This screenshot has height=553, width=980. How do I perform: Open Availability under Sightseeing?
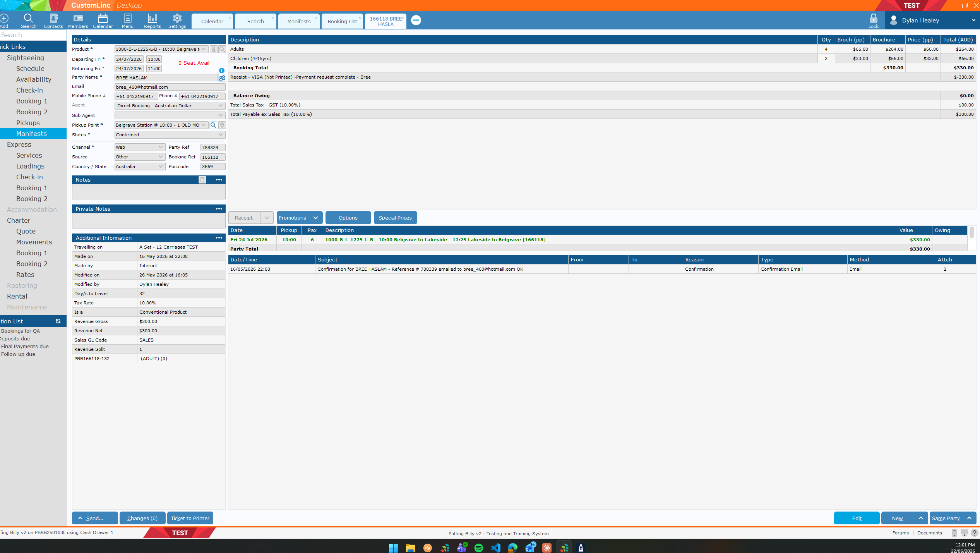coord(34,79)
